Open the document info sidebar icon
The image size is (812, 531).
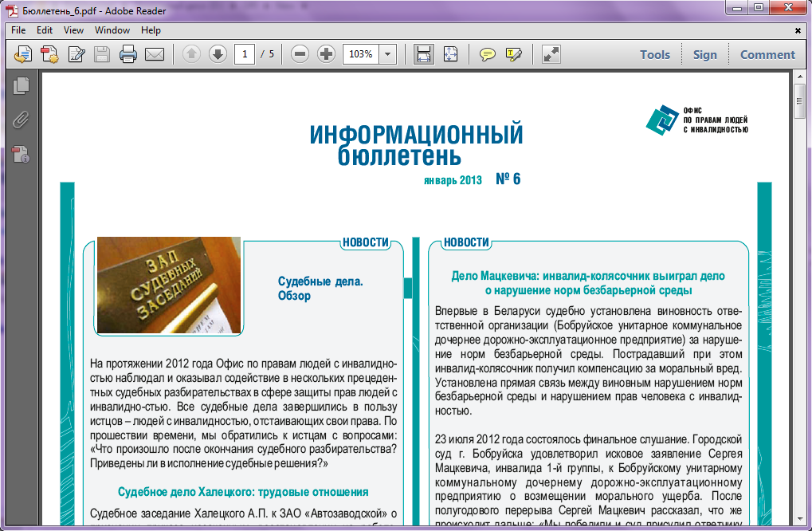pyautogui.click(x=21, y=154)
